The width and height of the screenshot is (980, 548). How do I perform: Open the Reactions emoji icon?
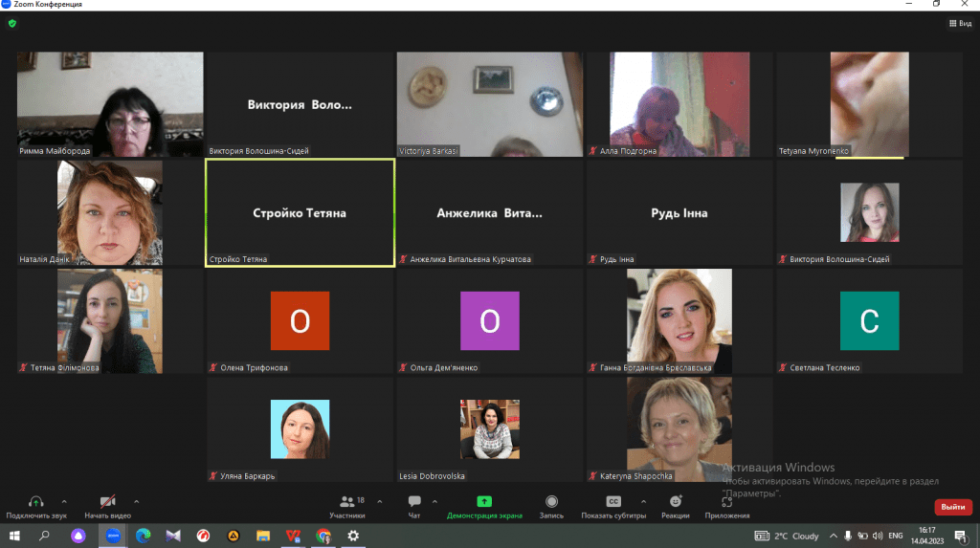(675, 501)
